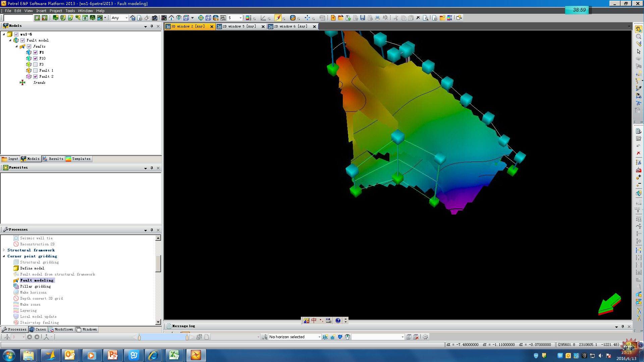
Task: Open the File menu
Action: 8,11
